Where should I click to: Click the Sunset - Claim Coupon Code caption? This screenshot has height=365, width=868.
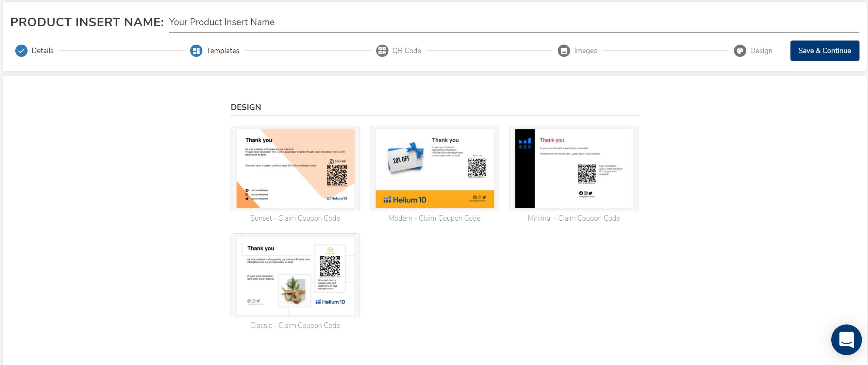click(295, 218)
